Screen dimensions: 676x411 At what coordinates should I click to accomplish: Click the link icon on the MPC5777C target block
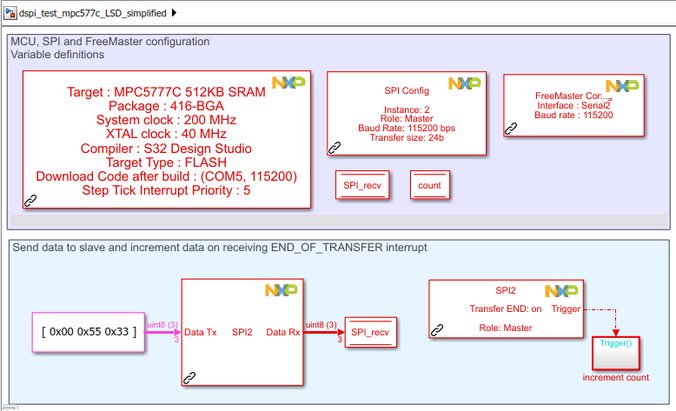(30, 201)
